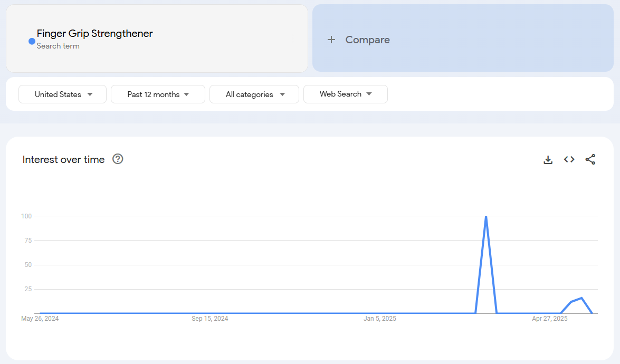Screen dimensions: 620x364
Task: Click the Sep 15, 2024 axis label
Action: pos(209,319)
